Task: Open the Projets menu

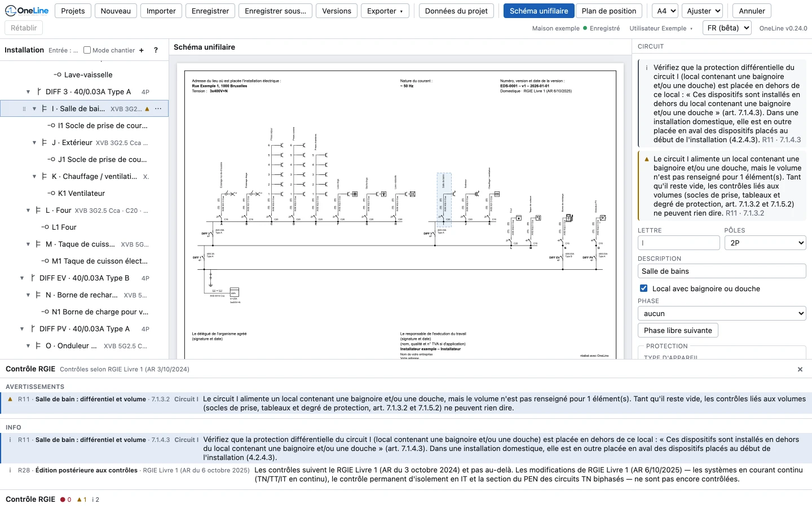Action: (x=73, y=11)
